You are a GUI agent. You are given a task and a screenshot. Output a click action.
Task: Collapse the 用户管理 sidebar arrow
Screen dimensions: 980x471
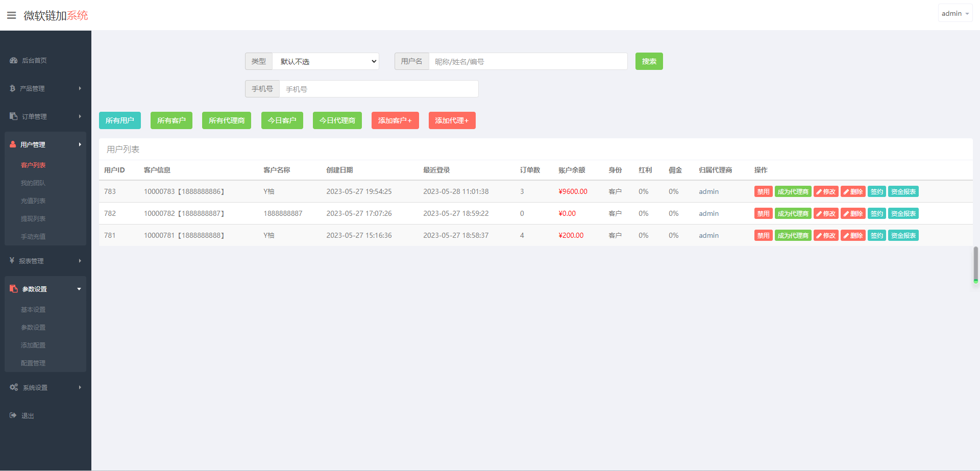click(80, 144)
